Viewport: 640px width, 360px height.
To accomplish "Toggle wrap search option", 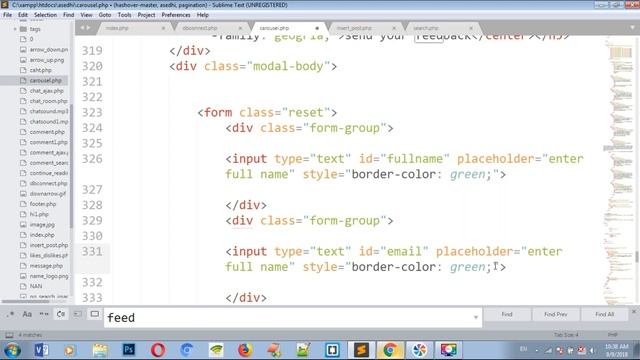I will (61, 314).
